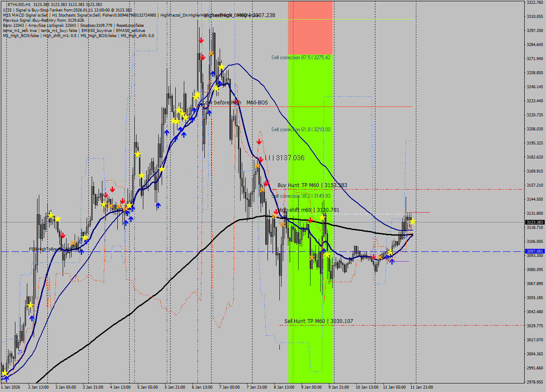Select the blue up arrow below the 9 Jan candles
Viewport: 546px width, 392px height.
324,251
